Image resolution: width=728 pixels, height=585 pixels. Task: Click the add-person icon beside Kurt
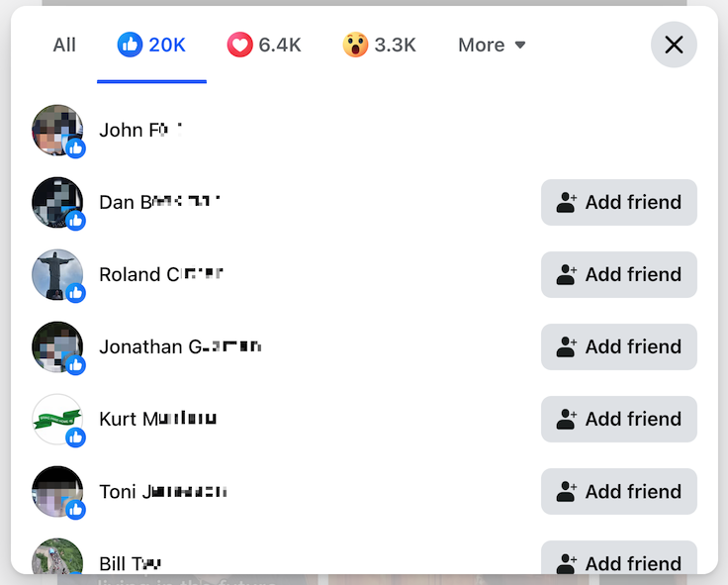click(567, 419)
